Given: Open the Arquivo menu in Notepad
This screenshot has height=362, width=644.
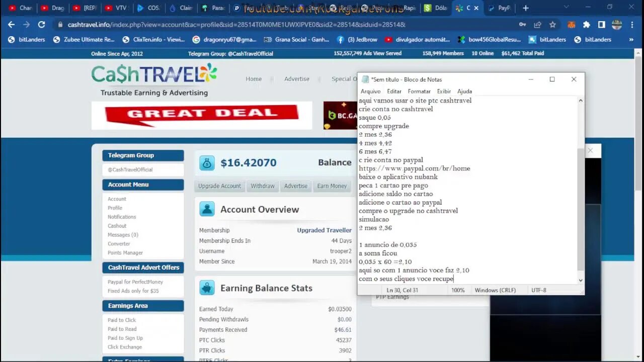Looking at the screenshot, I should (370, 91).
